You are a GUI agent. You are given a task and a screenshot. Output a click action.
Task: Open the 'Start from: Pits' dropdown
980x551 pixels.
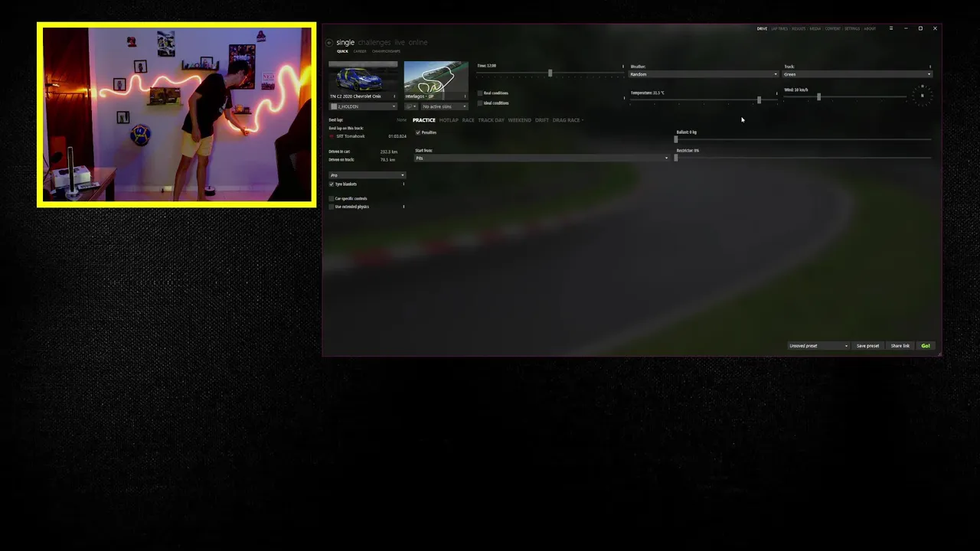[541, 158]
